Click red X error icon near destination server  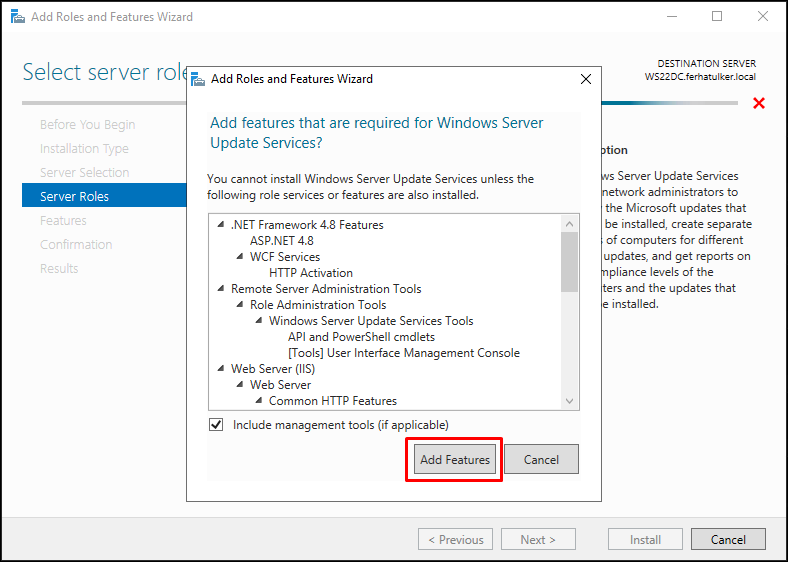tap(759, 103)
